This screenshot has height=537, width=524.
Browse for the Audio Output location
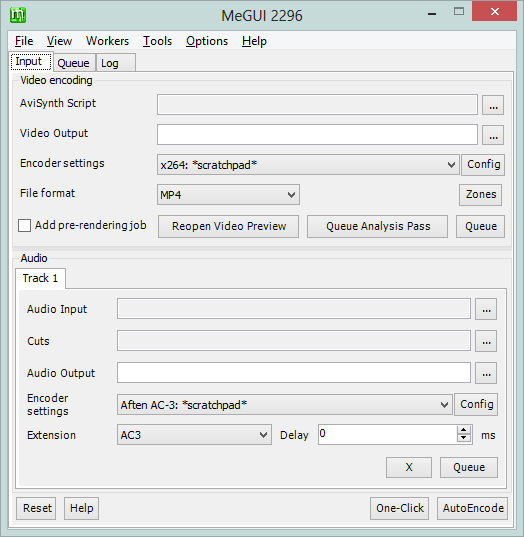(x=486, y=373)
